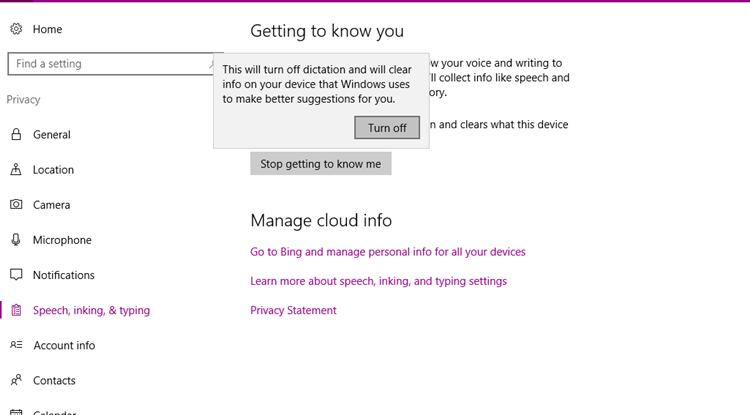
Task: Open Learn more about speech, inking, and typing link
Action: coord(378,281)
